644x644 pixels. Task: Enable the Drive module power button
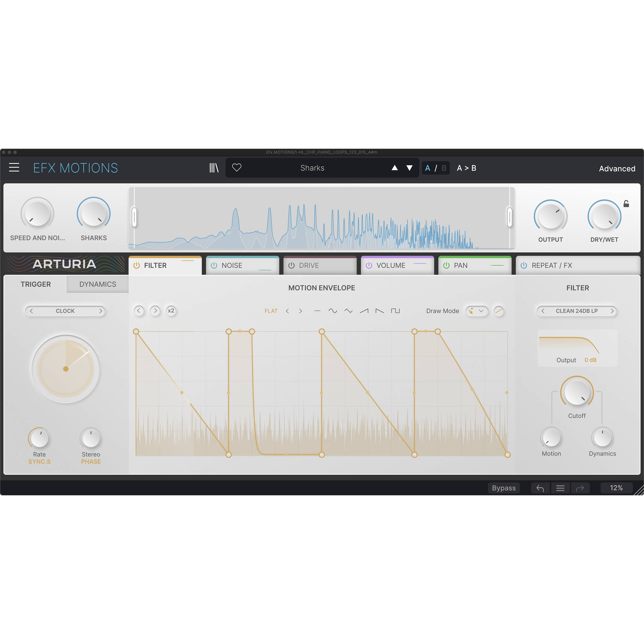coord(291,265)
